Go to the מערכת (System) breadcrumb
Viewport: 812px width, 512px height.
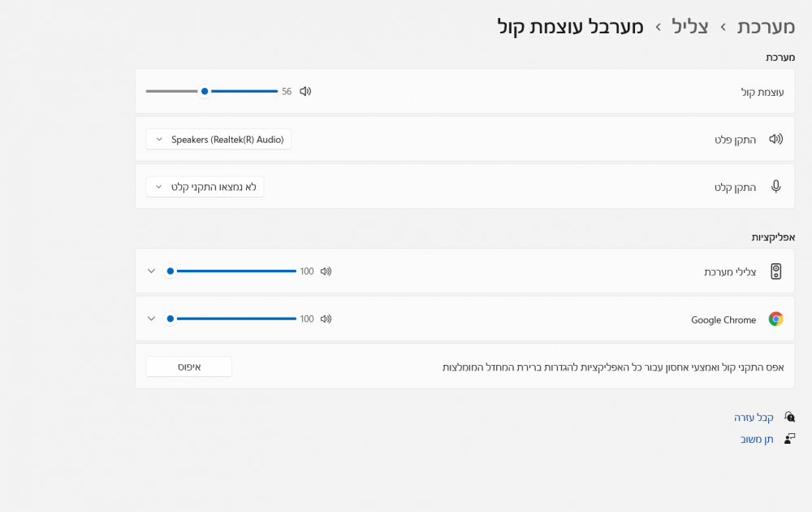[766, 27]
